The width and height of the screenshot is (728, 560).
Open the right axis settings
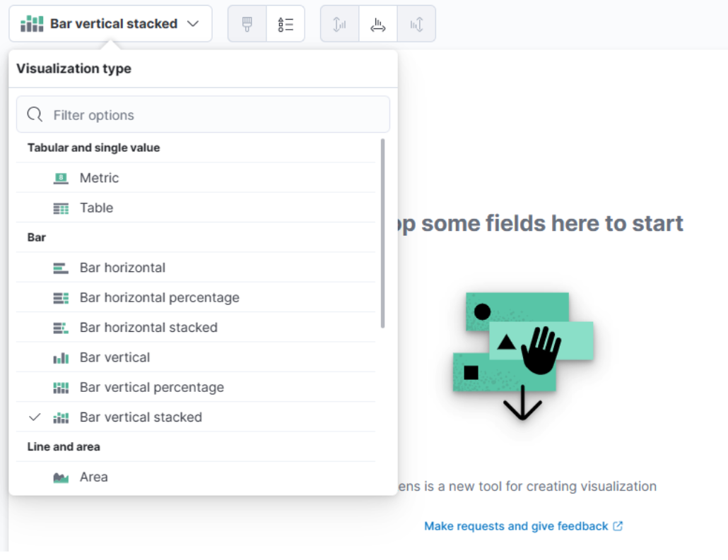[x=416, y=23]
